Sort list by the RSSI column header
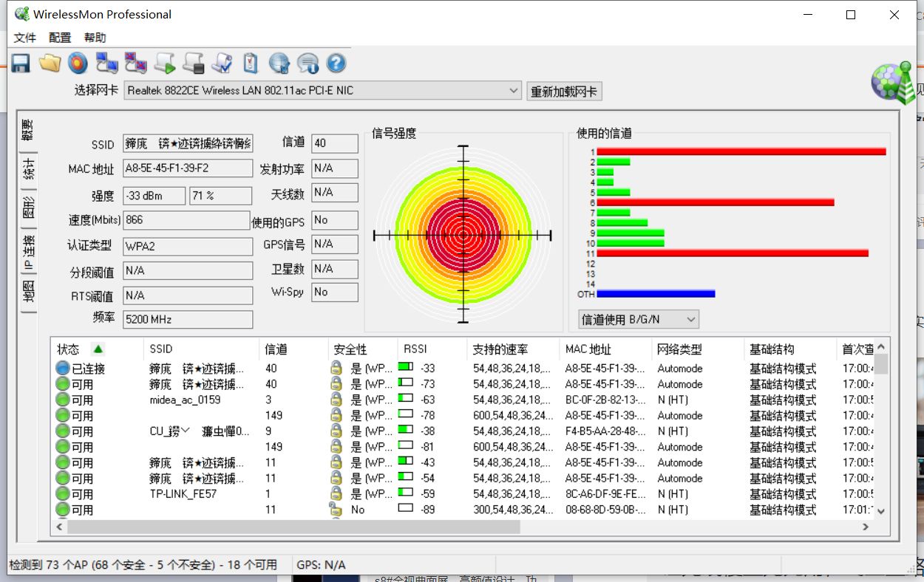Screen dimensions: 924x582 tap(431, 349)
